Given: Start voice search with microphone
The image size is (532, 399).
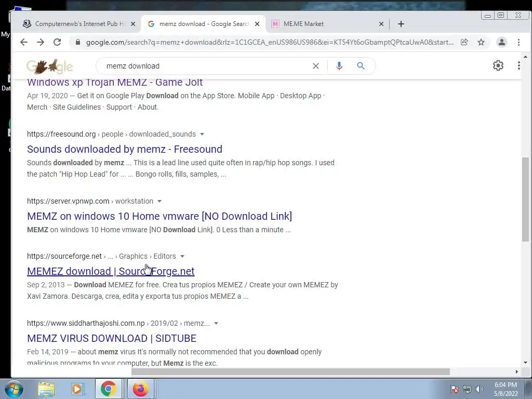Looking at the screenshot, I should click(339, 66).
